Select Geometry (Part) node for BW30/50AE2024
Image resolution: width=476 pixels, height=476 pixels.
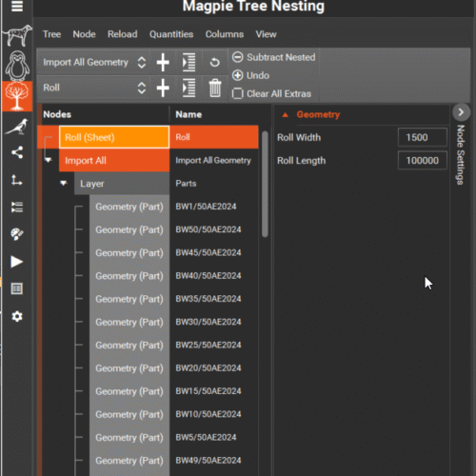(129, 322)
